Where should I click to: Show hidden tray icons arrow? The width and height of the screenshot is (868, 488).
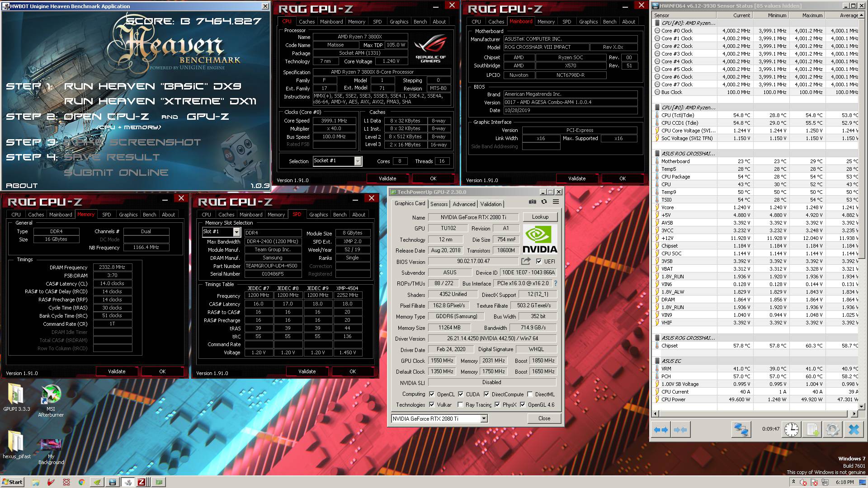(793, 482)
